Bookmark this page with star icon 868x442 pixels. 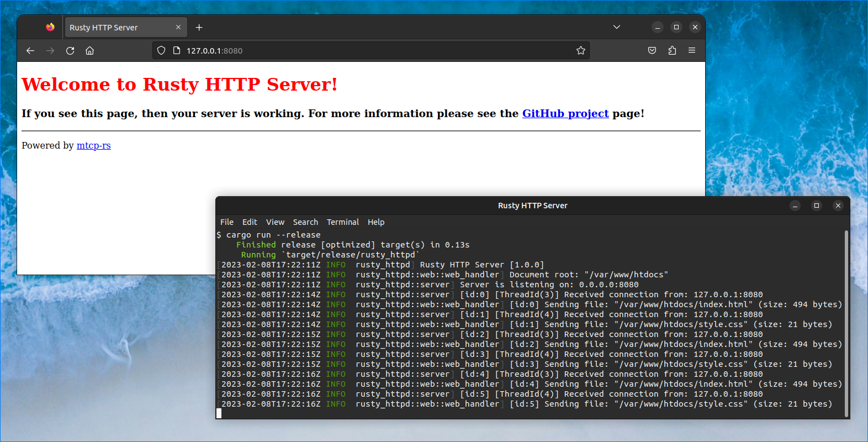pos(581,50)
